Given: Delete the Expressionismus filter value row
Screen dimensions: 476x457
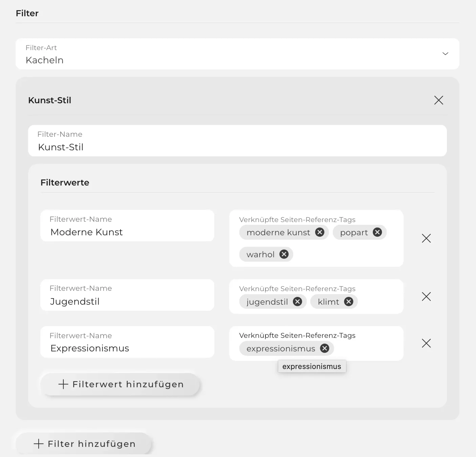Looking at the screenshot, I should pos(426,343).
